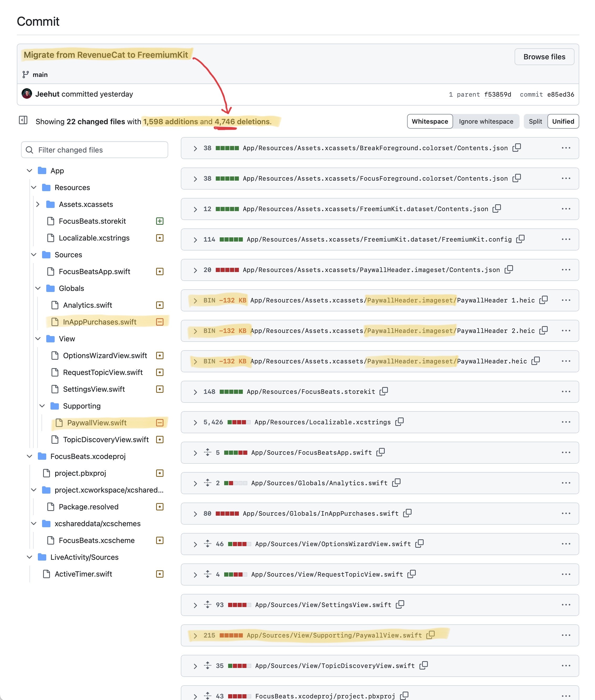Viewport: 595px width, 700px height.
Task: Collapse the file tree sidebar icon
Action: (x=23, y=120)
